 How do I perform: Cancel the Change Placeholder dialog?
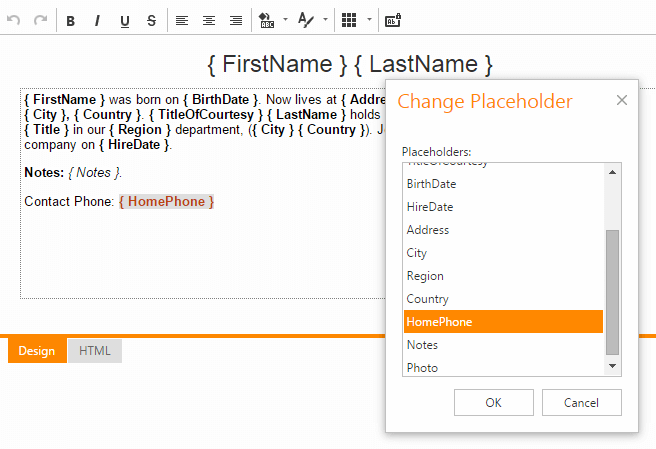pos(581,402)
